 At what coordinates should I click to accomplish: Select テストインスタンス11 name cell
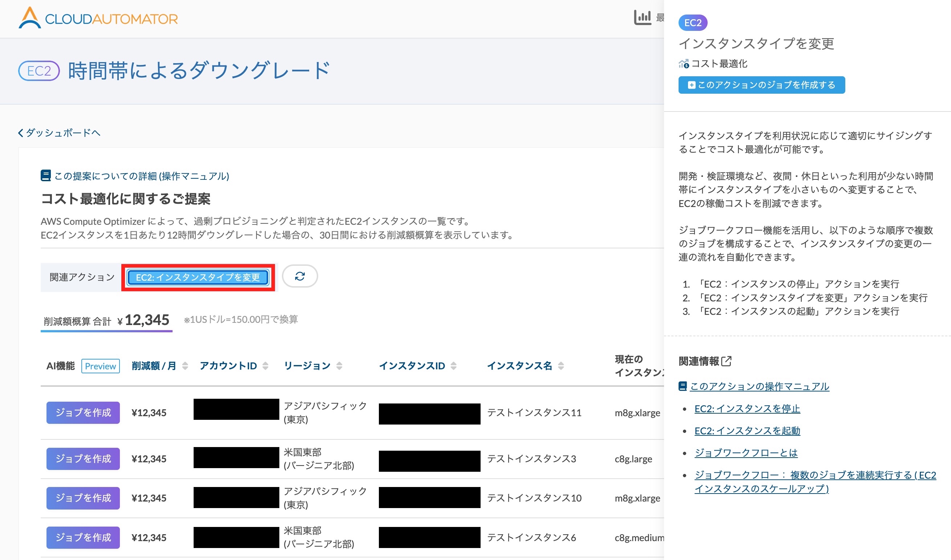pyautogui.click(x=534, y=413)
